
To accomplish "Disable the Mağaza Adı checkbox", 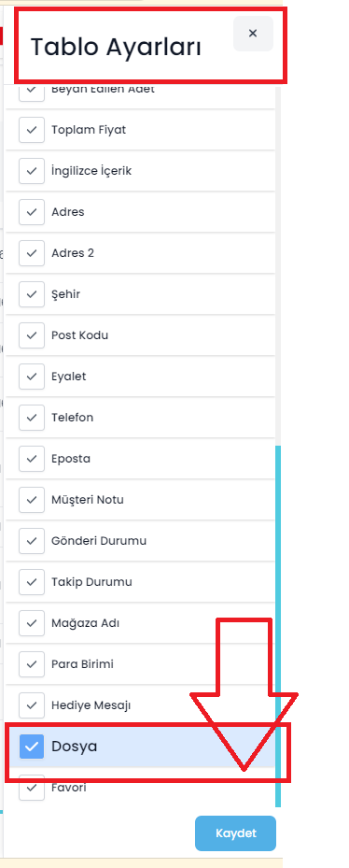I will pyautogui.click(x=32, y=623).
